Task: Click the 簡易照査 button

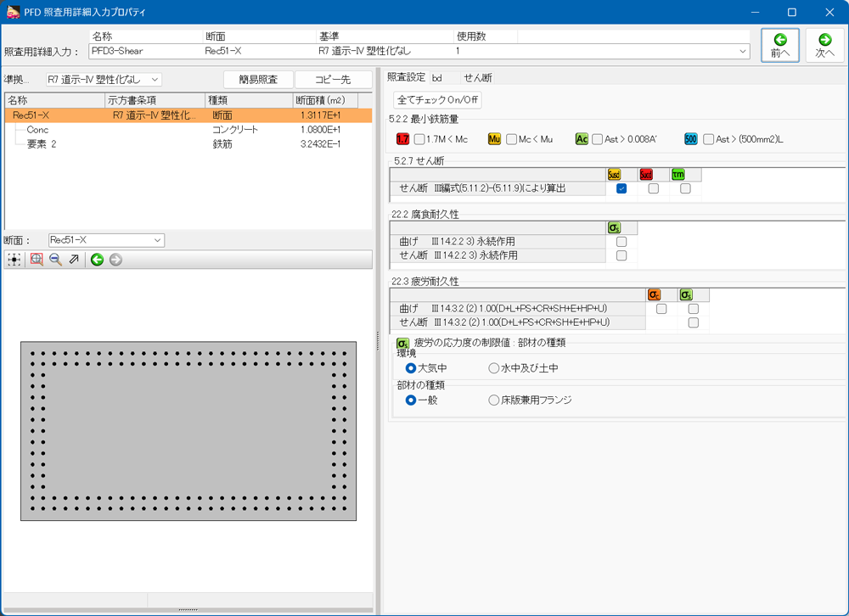Action: (258, 80)
